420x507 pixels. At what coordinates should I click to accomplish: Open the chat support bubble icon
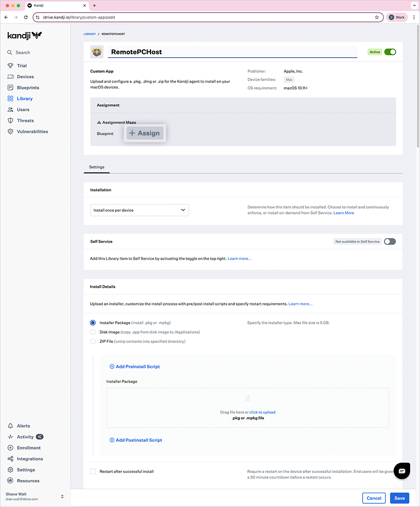click(401, 471)
